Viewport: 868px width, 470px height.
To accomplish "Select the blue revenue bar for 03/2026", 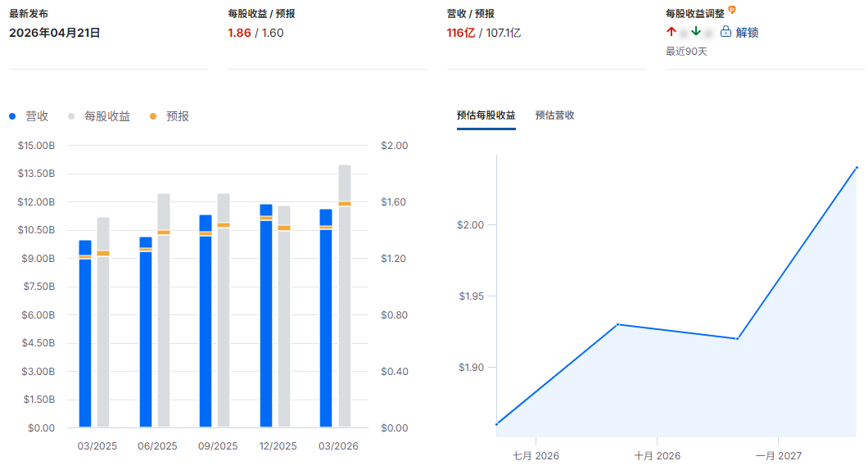I will pyautogui.click(x=326, y=318).
